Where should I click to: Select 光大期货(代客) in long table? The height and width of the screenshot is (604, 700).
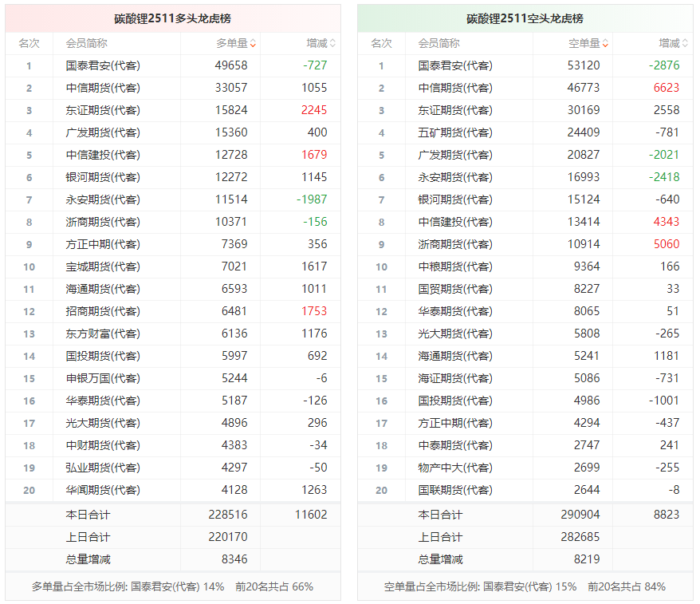pyautogui.click(x=103, y=423)
